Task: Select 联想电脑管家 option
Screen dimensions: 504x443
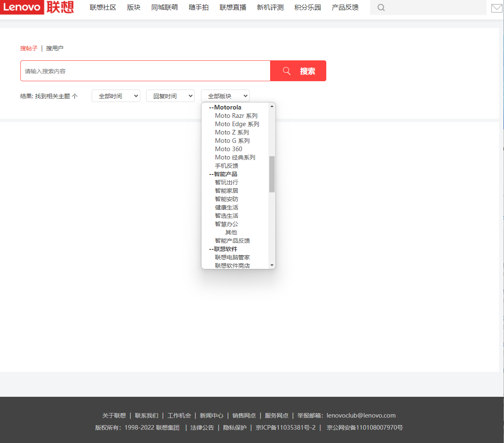Action: coord(232,257)
